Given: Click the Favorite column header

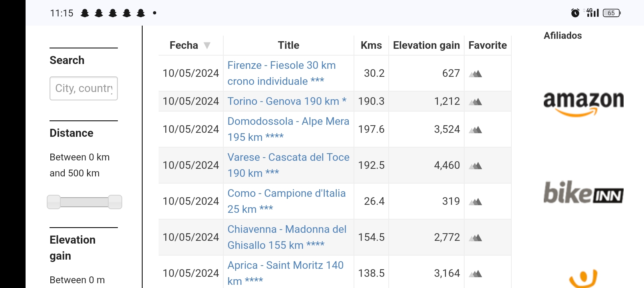Looking at the screenshot, I should (487, 45).
